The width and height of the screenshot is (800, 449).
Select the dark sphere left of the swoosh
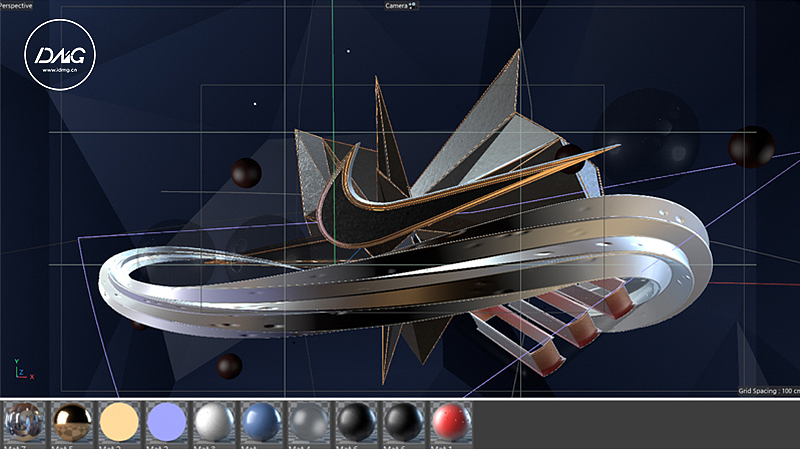tap(246, 172)
